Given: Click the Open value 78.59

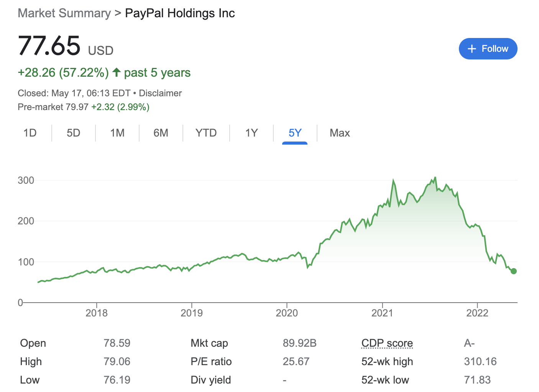Looking at the screenshot, I should coord(117,343).
